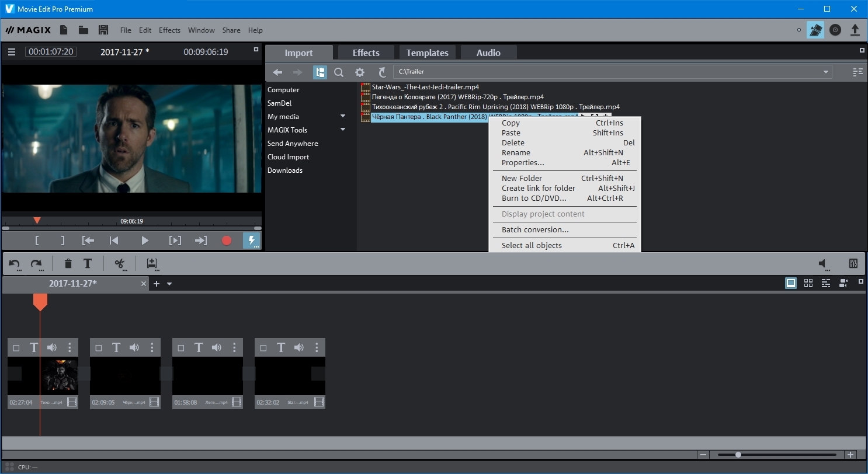This screenshot has height=474, width=868.
Task: Choose Batch conversion from context menu
Action: 535,229
